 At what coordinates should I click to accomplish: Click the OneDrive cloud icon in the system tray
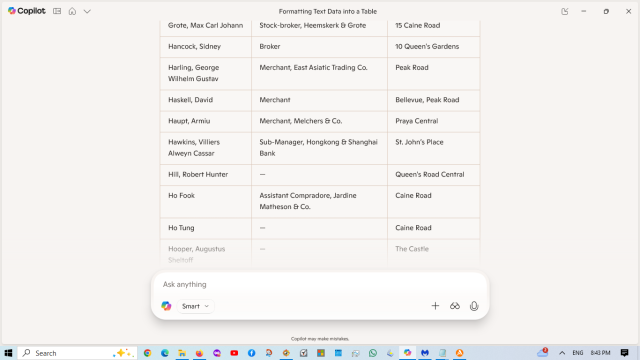(543, 353)
